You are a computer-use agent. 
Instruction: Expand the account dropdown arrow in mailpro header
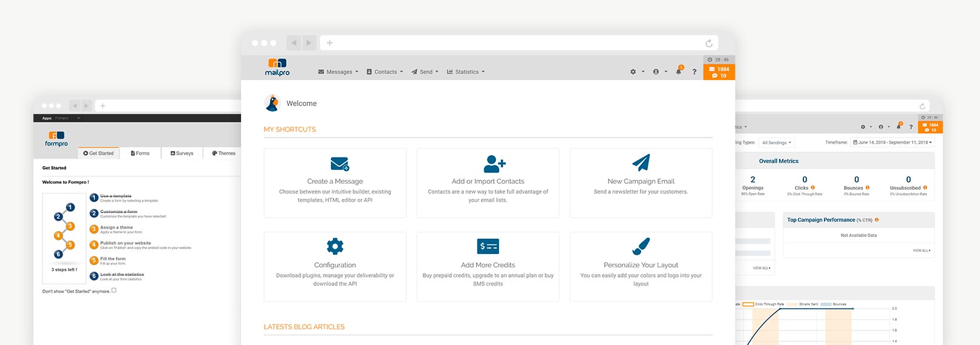tap(665, 72)
